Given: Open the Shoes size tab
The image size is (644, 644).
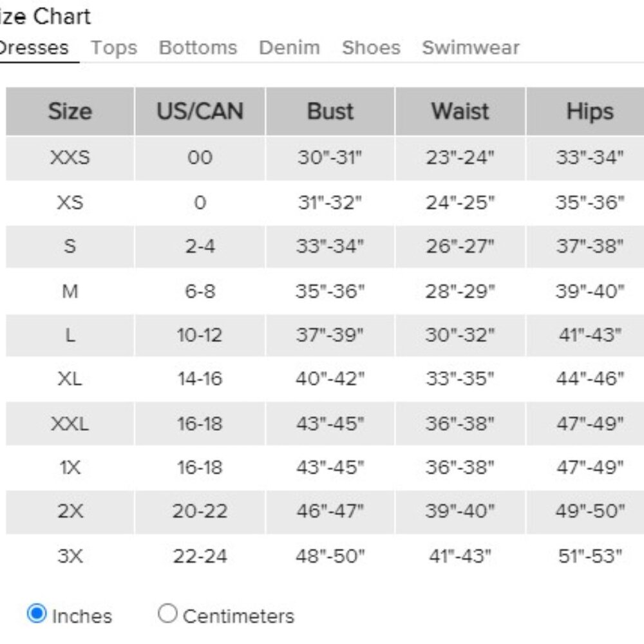Looking at the screenshot, I should click(372, 48).
